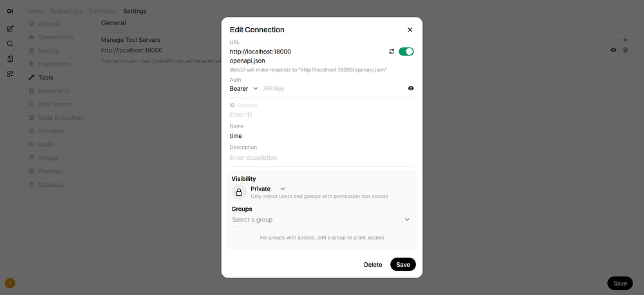644x295 pixels.
Task: Click the Delete button in dialog
Action: 373,265
